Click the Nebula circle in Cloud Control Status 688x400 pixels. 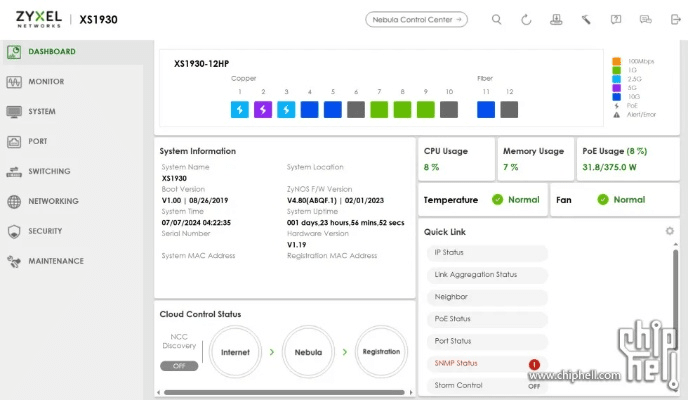pos(309,352)
